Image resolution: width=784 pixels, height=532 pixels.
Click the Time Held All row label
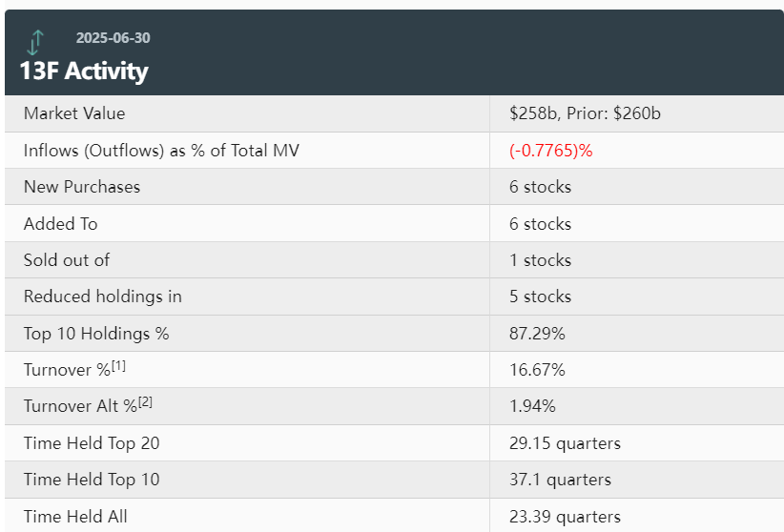tap(75, 517)
